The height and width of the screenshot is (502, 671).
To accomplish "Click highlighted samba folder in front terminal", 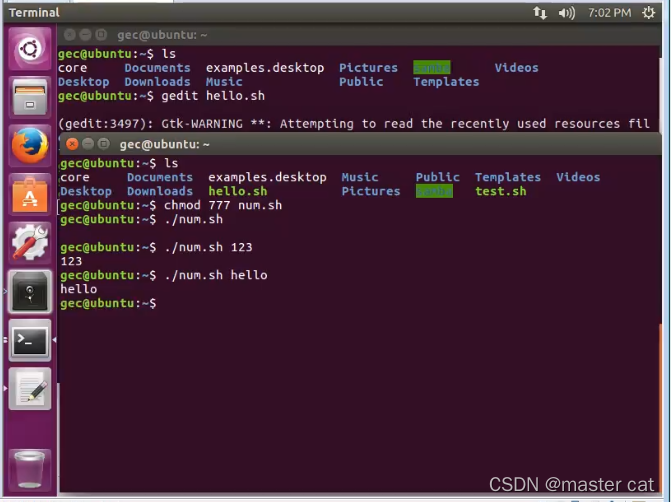I will [434, 191].
